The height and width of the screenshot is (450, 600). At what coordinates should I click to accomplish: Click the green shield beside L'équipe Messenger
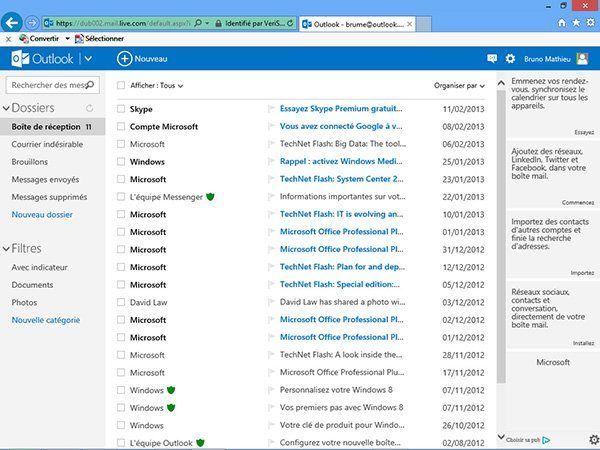211,196
